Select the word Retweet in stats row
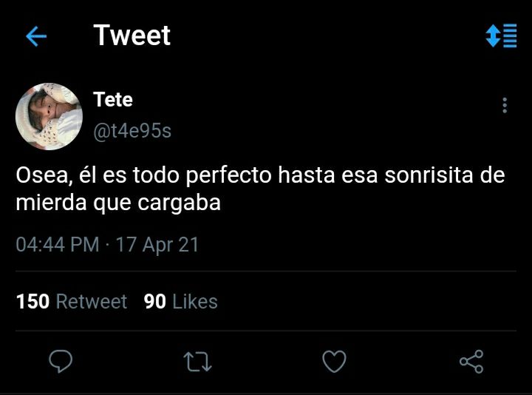532x395 pixels. [x=92, y=302]
